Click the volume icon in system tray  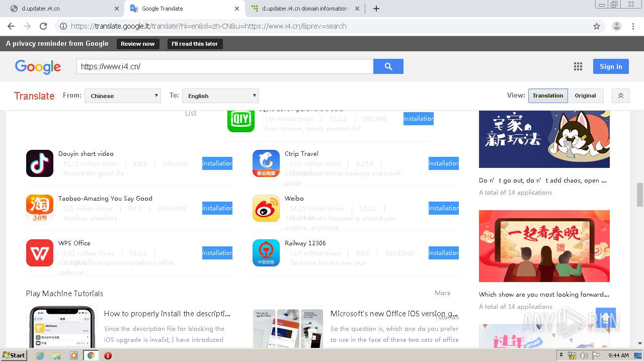tap(584, 355)
